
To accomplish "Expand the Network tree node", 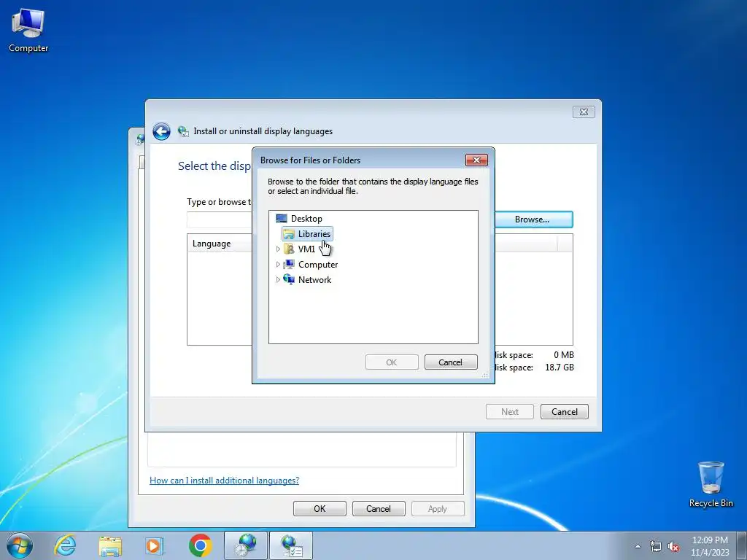I will coord(278,279).
